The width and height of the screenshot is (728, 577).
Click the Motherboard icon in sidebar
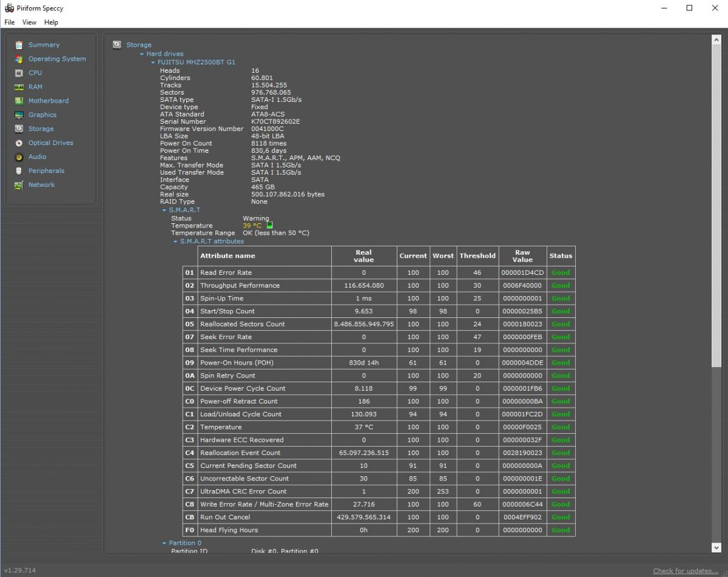point(19,101)
